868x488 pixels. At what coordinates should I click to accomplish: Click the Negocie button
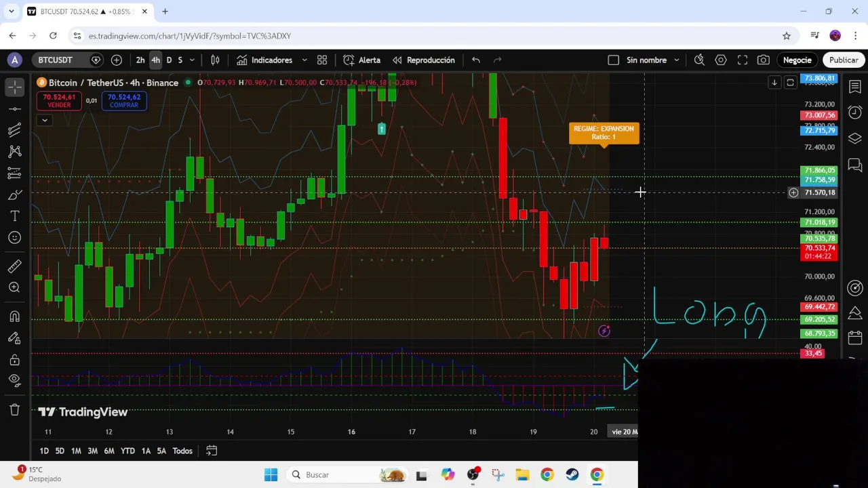[x=797, y=60]
